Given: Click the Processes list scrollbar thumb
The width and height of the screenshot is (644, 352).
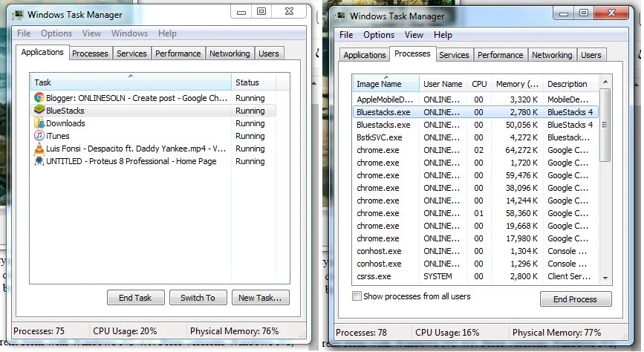Looking at the screenshot, I should (605, 125).
